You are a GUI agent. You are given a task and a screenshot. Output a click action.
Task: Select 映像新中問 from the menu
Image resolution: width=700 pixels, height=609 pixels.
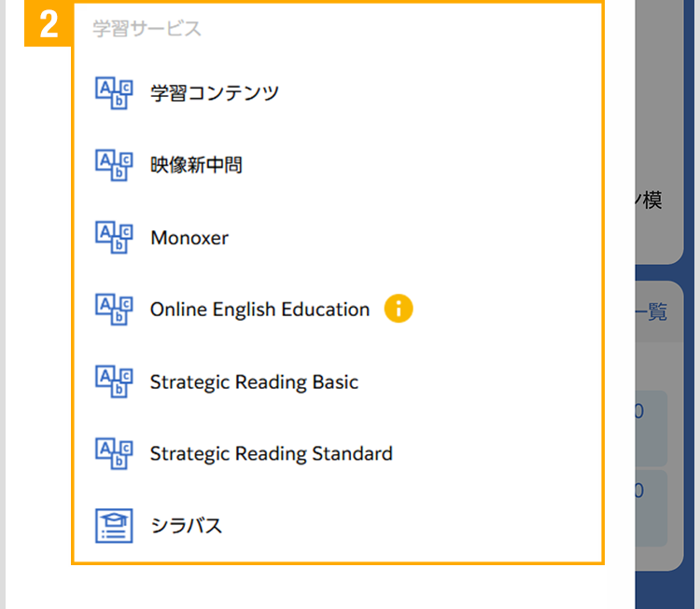pyautogui.click(x=196, y=166)
